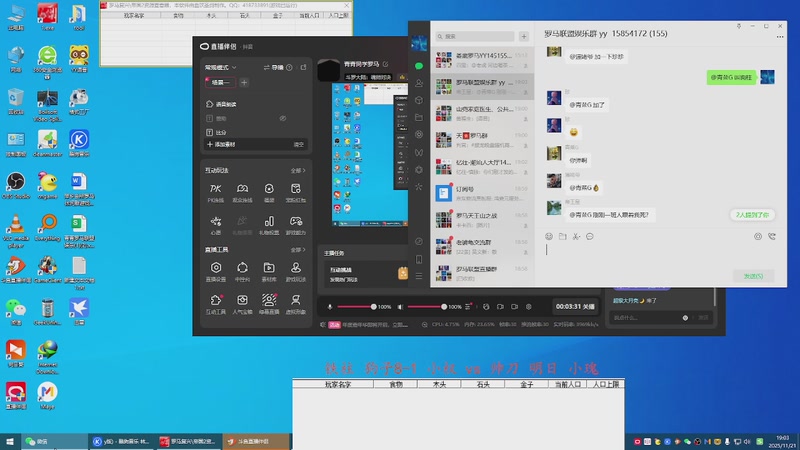Switch to 斗鱼直播伴侣 taskbar button
Screen dimensions: 800x450
[x=255, y=441]
